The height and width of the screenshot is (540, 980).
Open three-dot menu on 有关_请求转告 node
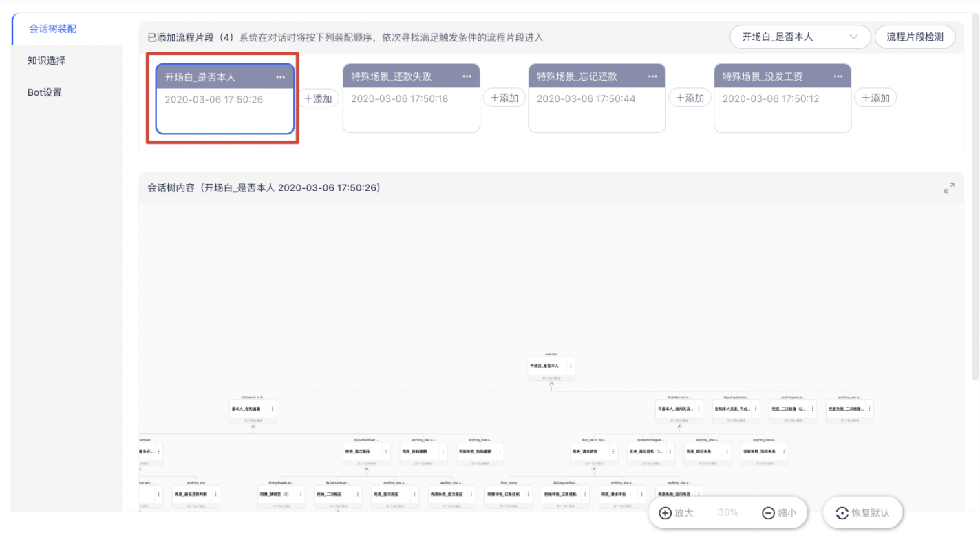point(613,452)
